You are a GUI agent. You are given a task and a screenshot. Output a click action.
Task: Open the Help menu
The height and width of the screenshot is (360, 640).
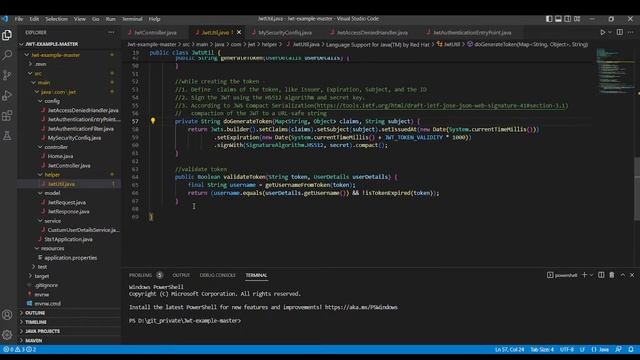click(154, 19)
